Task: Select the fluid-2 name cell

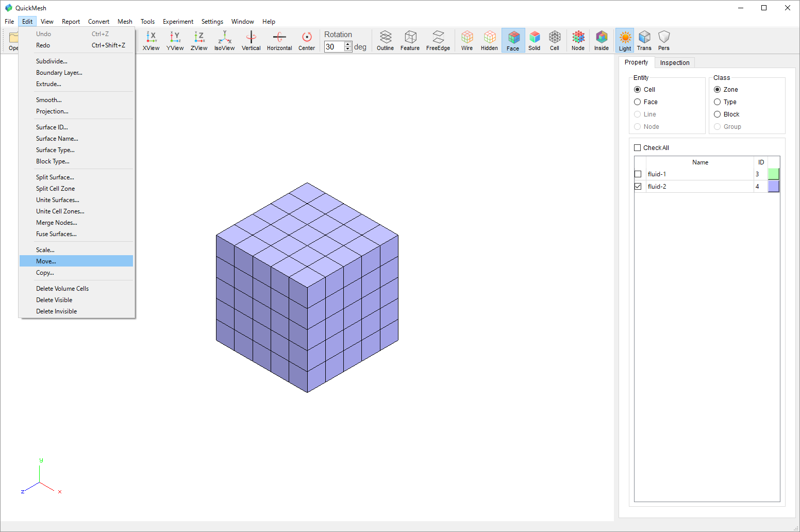Action: coord(699,187)
